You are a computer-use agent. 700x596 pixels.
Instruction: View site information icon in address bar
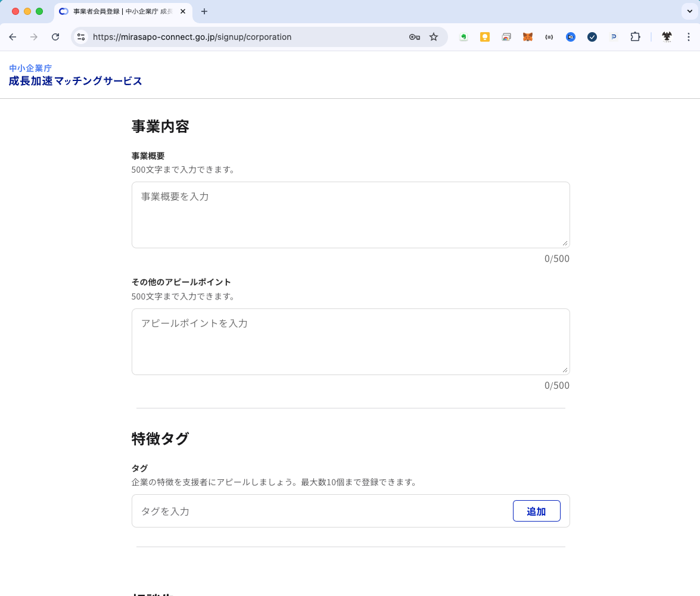tap(82, 37)
